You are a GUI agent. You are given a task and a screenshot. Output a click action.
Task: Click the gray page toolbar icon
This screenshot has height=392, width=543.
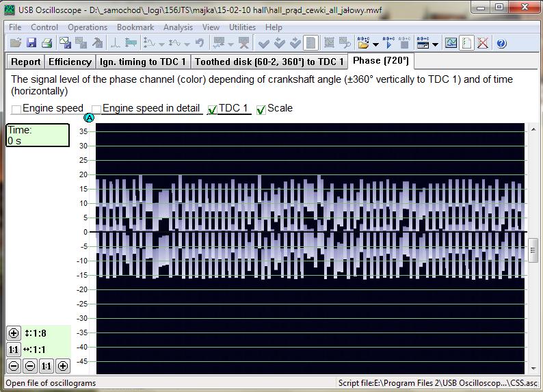tap(310, 43)
